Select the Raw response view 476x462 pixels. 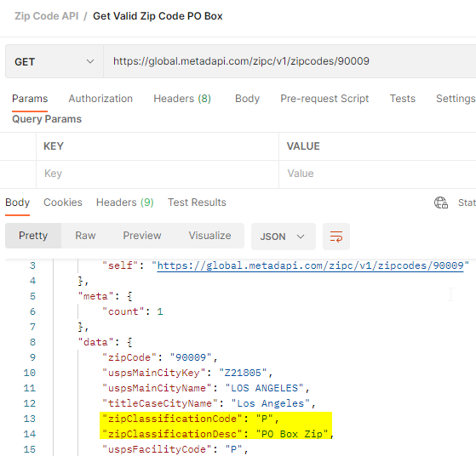tap(85, 236)
